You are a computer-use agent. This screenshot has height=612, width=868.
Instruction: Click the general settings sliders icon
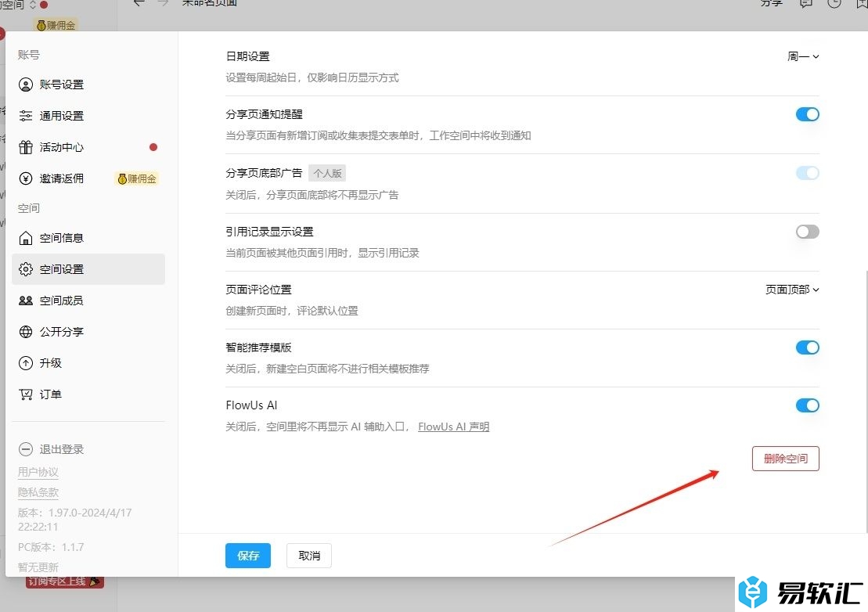26,116
